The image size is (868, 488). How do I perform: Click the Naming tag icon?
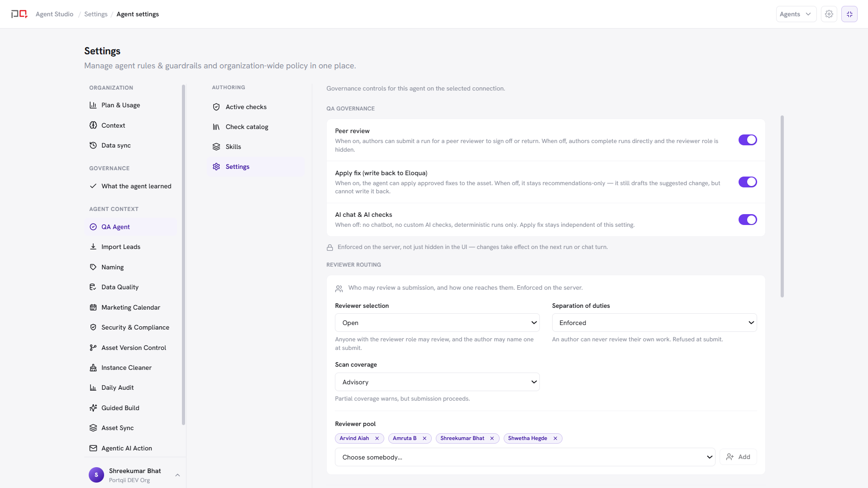coord(93,267)
